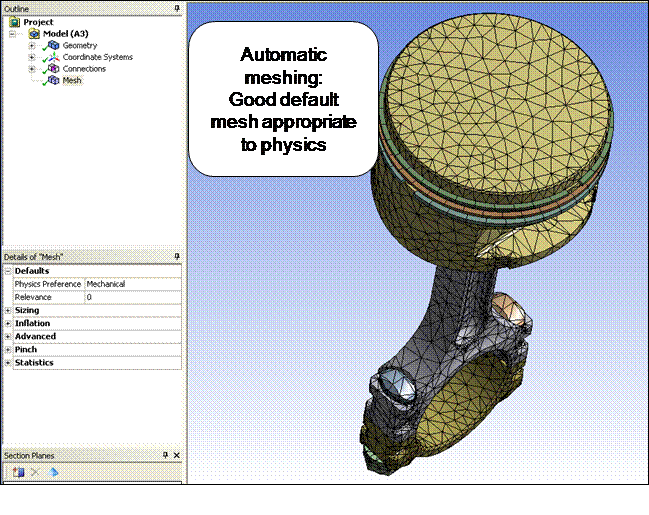Close the Section Planes panel

[x=177, y=455]
